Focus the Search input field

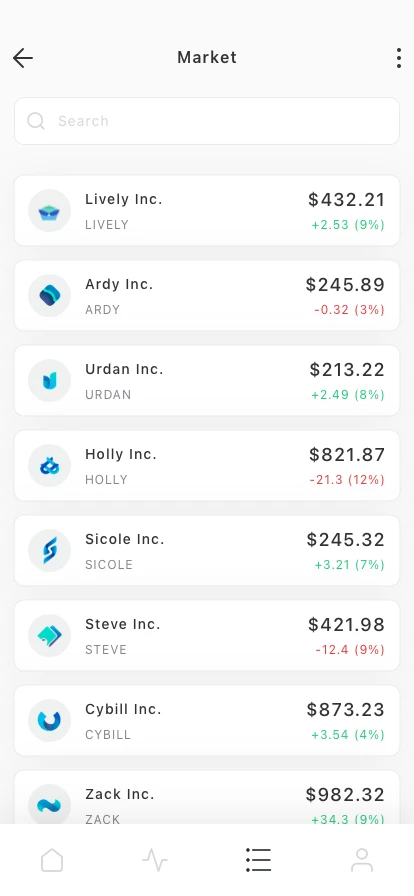(x=207, y=121)
